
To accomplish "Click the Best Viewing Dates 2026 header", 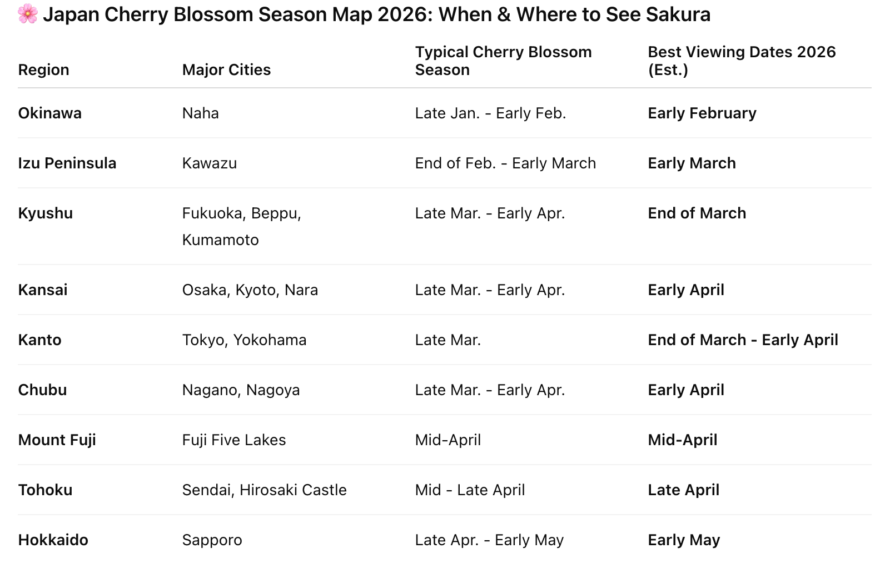I will click(x=741, y=61).
